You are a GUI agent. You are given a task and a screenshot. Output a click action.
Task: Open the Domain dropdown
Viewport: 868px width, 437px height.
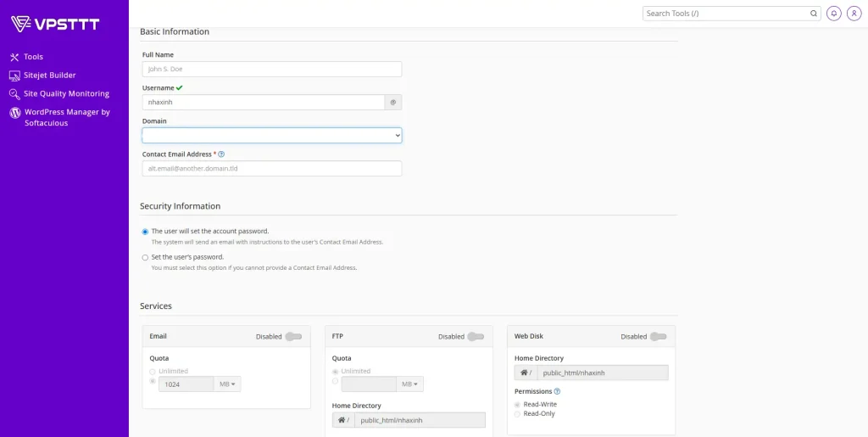coord(272,136)
